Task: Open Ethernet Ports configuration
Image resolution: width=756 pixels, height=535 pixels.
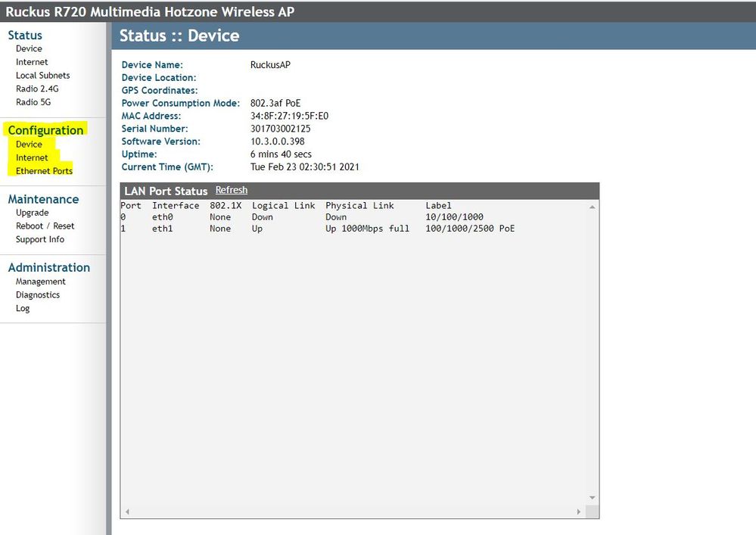Action: (x=44, y=171)
